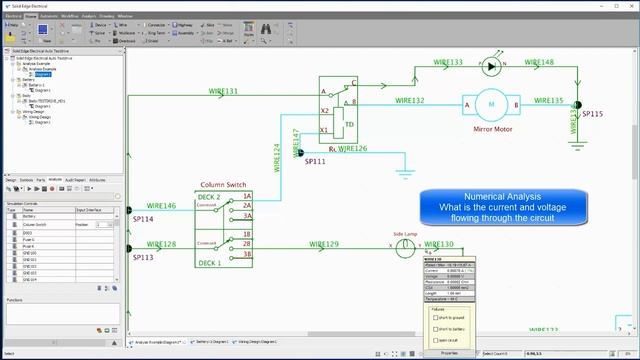Switch to the Attributes panel tab
The width and height of the screenshot is (640, 360).
tap(97, 180)
